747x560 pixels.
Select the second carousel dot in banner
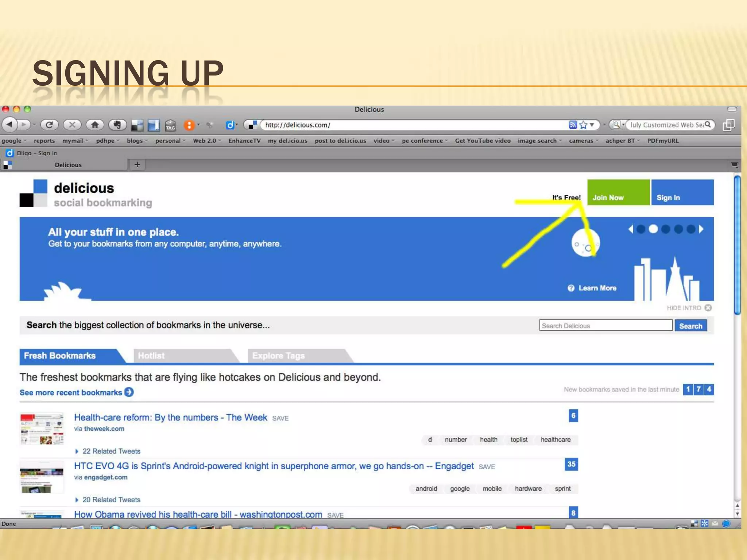[653, 229]
